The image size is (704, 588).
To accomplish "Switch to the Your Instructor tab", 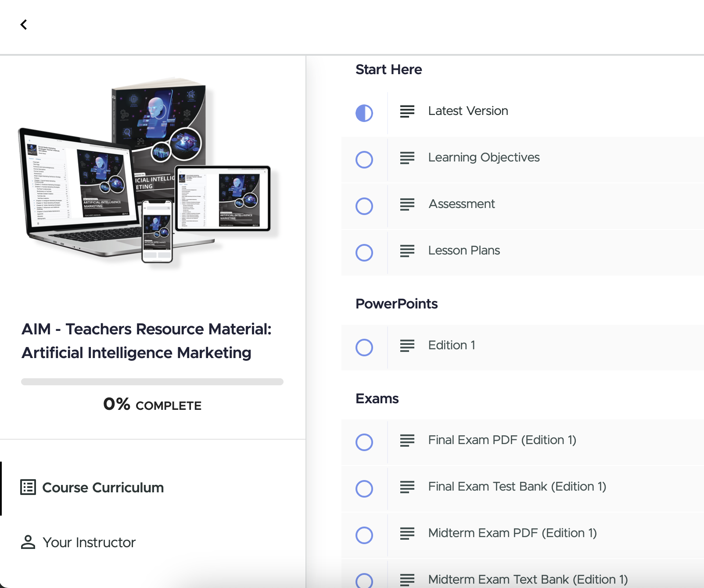I will (x=89, y=542).
